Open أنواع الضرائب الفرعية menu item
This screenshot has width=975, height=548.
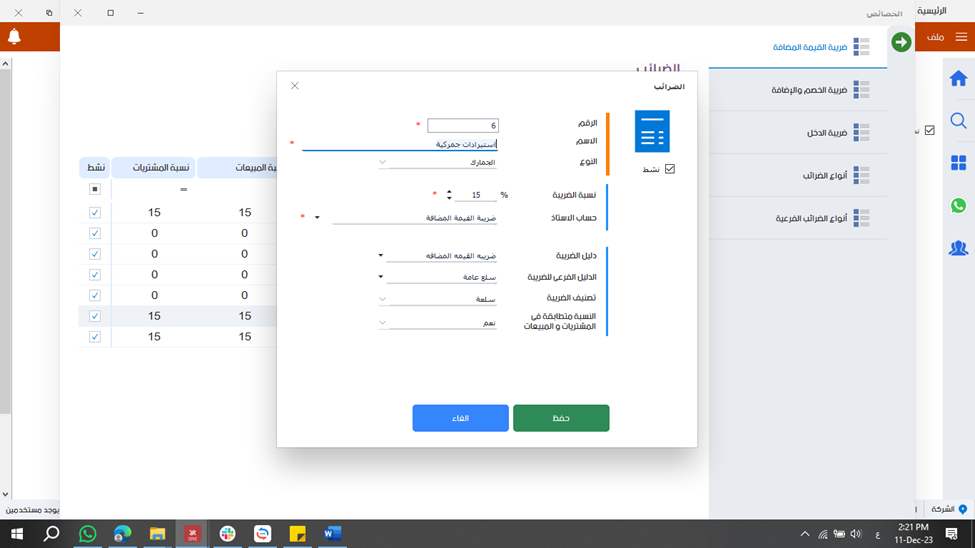coord(811,218)
